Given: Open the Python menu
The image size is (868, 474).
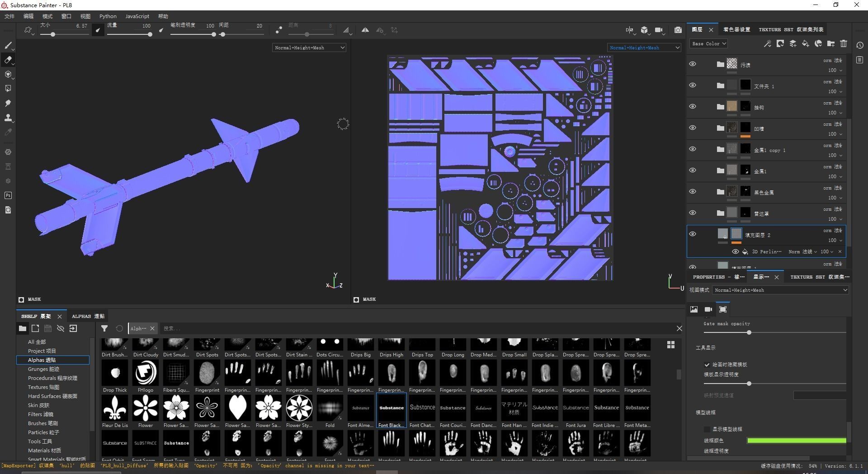Looking at the screenshot, I should [x=108, y=16].
